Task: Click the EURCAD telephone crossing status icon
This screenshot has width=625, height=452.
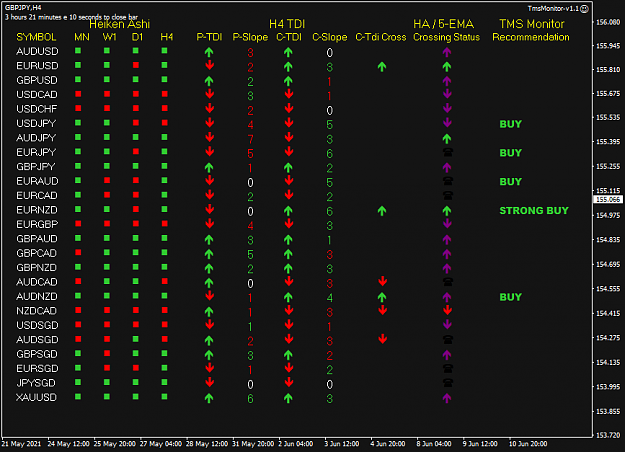Action: 448,195
